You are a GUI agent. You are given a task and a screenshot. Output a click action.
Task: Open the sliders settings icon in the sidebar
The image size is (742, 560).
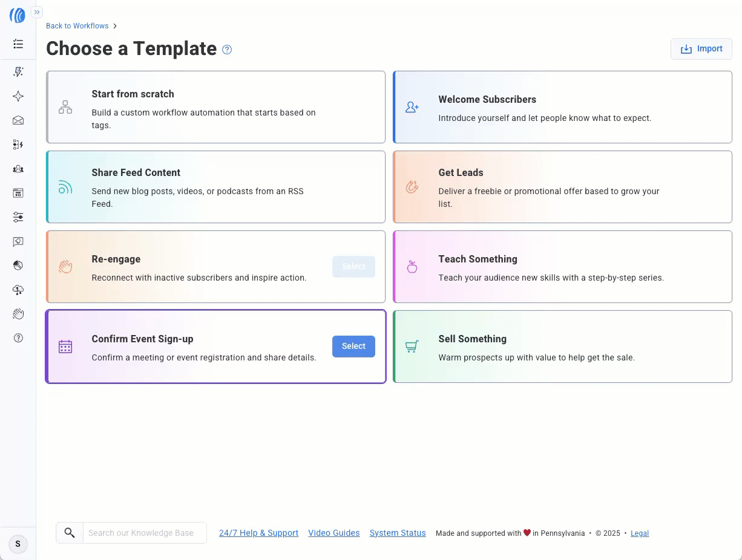coord(18,217)
